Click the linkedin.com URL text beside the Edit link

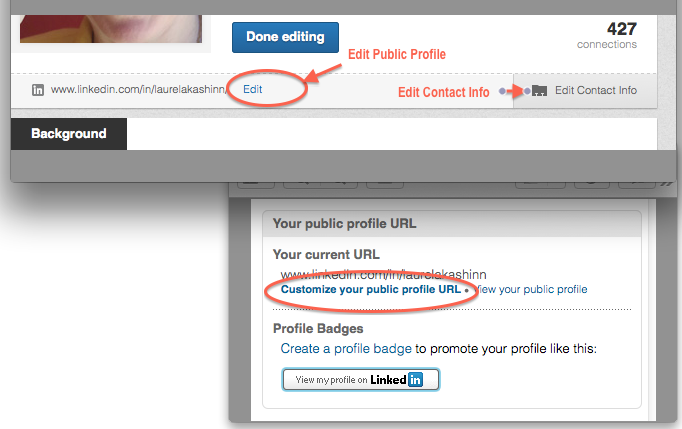(x=138, y=89)
